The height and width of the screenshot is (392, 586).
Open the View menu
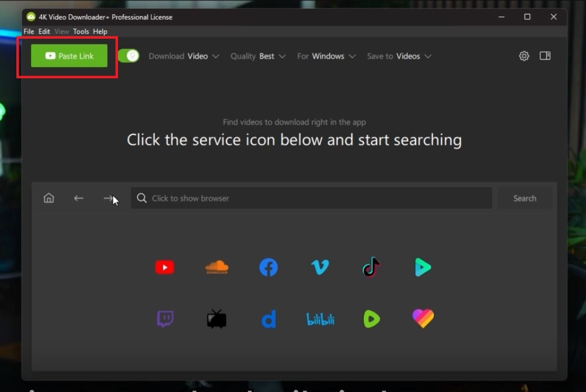tap(61, 31)
